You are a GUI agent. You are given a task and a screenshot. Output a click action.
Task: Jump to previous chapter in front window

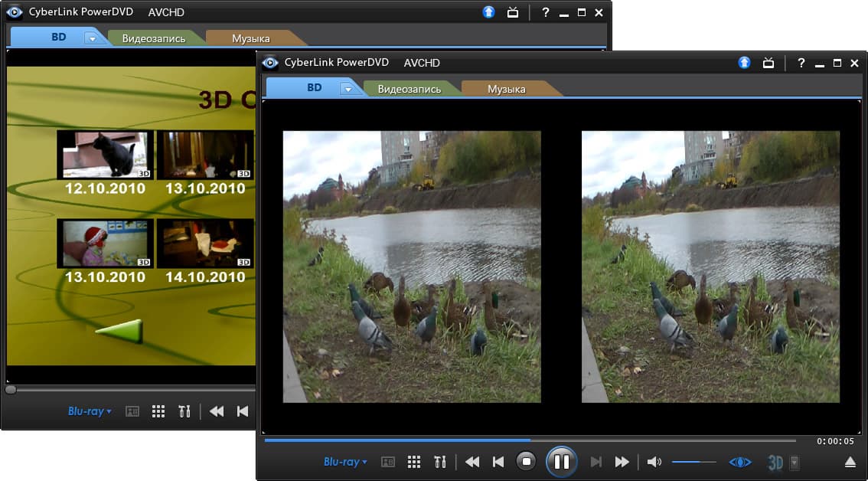point(498,462)
